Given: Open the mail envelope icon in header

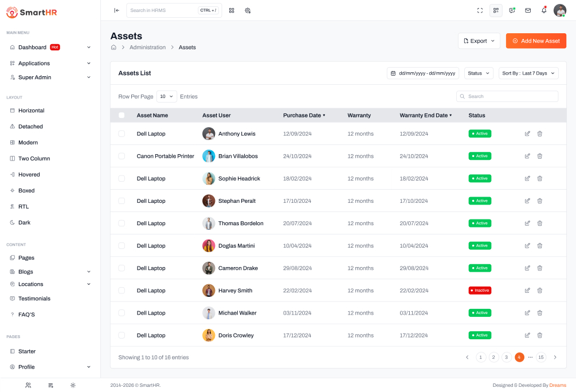Looking at the screenshot, I should (528, 10).
